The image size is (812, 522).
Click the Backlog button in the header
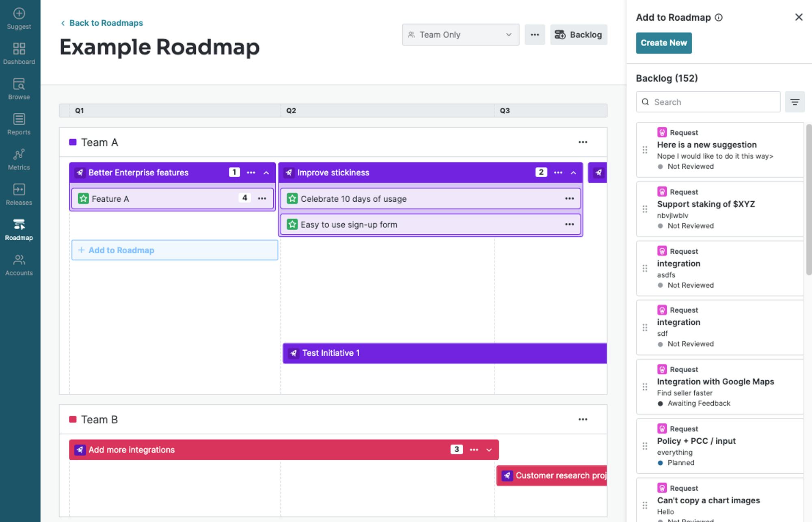coord(579,35)
